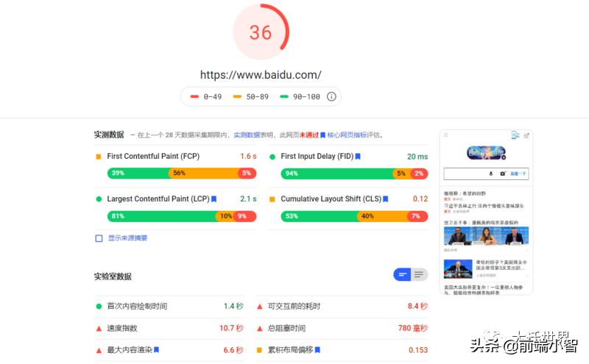Click the https://www.baidu.com/ URL text
This screenshot has height=364, width=589.
coord(261,75)
